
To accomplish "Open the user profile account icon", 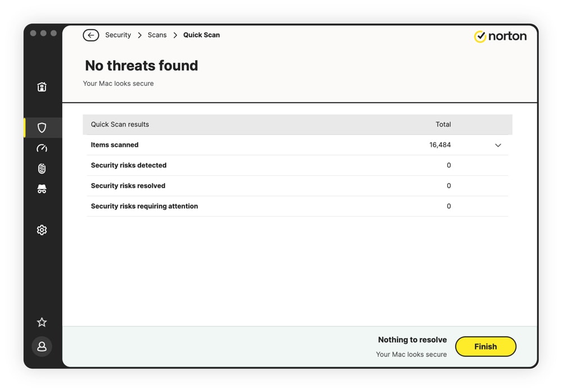I will coord(42,347).
